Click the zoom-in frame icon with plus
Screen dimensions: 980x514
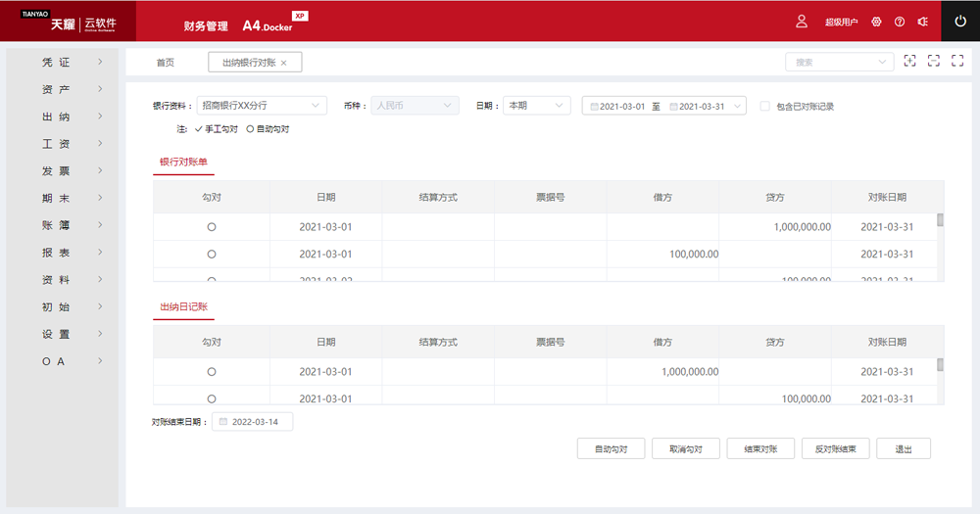(x=909, y=62)
